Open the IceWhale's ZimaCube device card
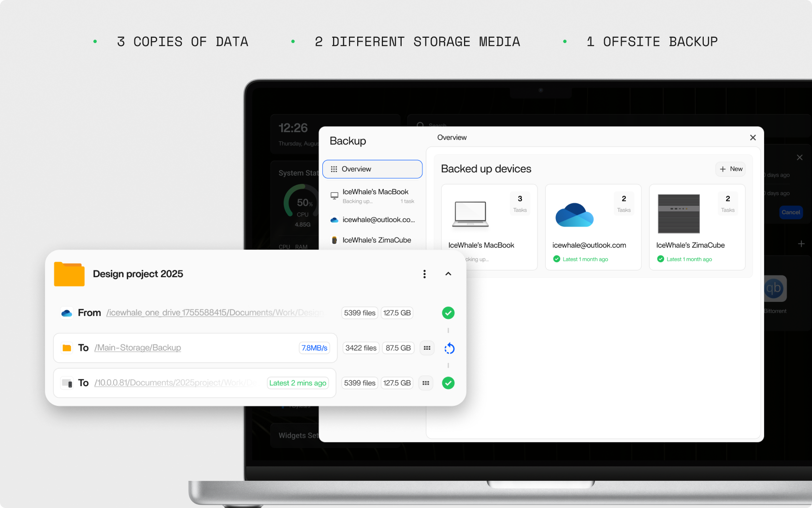 click(x=697, y=227)
